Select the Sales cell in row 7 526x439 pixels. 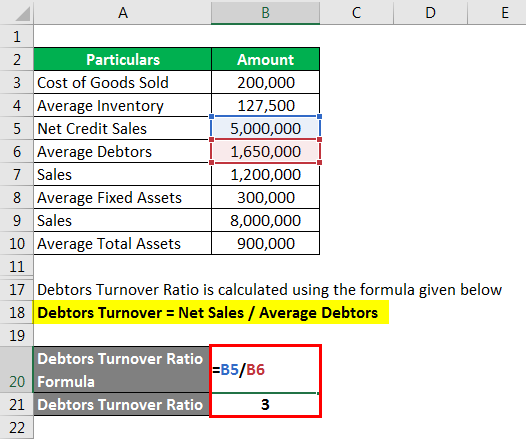[x=122, y=174]
